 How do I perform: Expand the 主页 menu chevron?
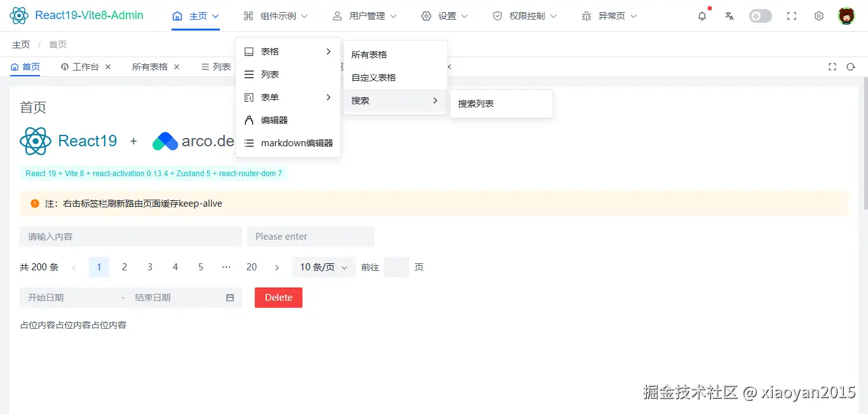pyautogui.click(x=215, y=16)
